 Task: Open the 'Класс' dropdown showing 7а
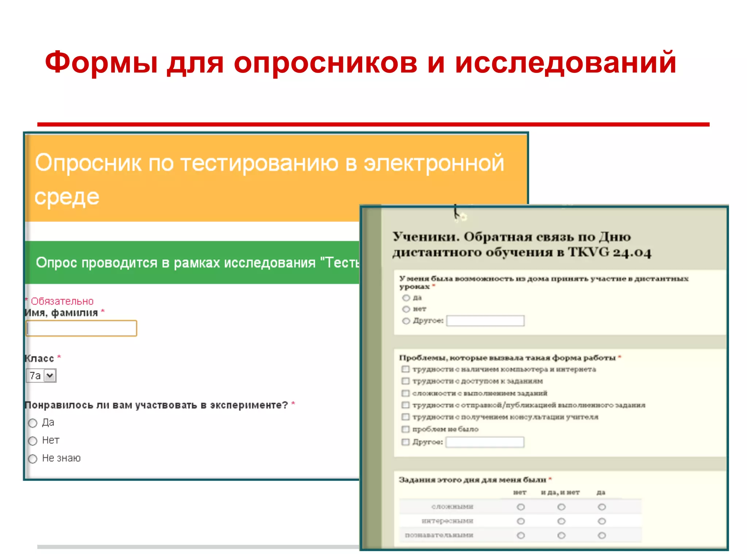41,376
